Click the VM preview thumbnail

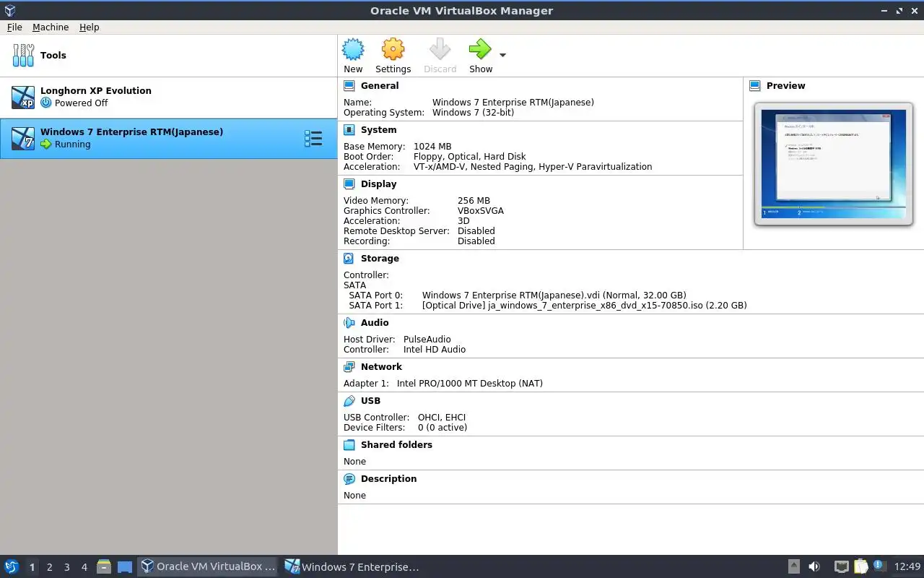pyautogui.click(x=834, y=164)
